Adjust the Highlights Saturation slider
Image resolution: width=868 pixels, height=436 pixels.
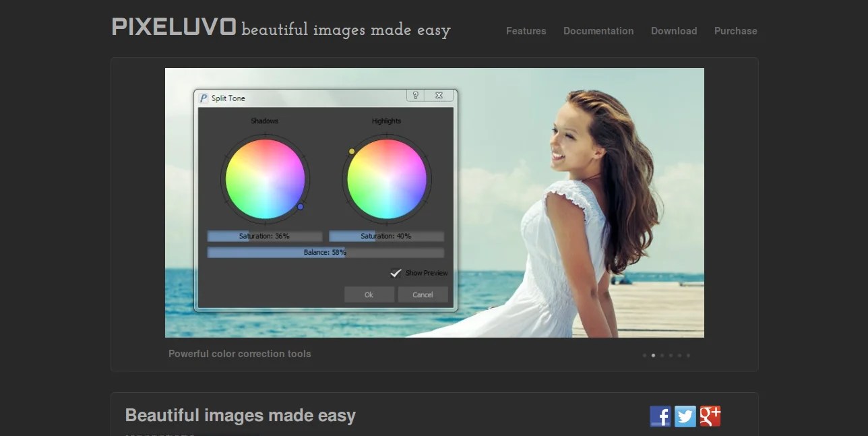point(386,235)
